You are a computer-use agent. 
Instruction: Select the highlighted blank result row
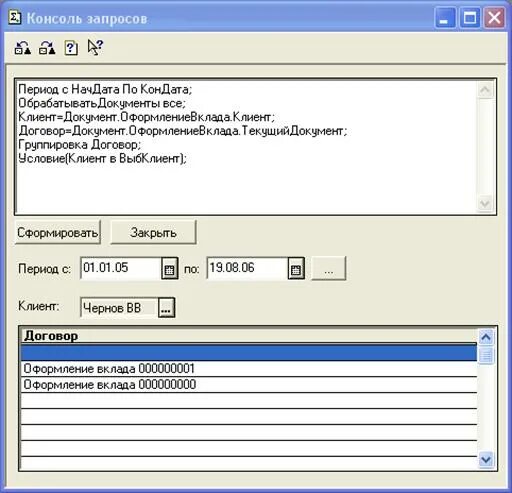tap(249, 353)
